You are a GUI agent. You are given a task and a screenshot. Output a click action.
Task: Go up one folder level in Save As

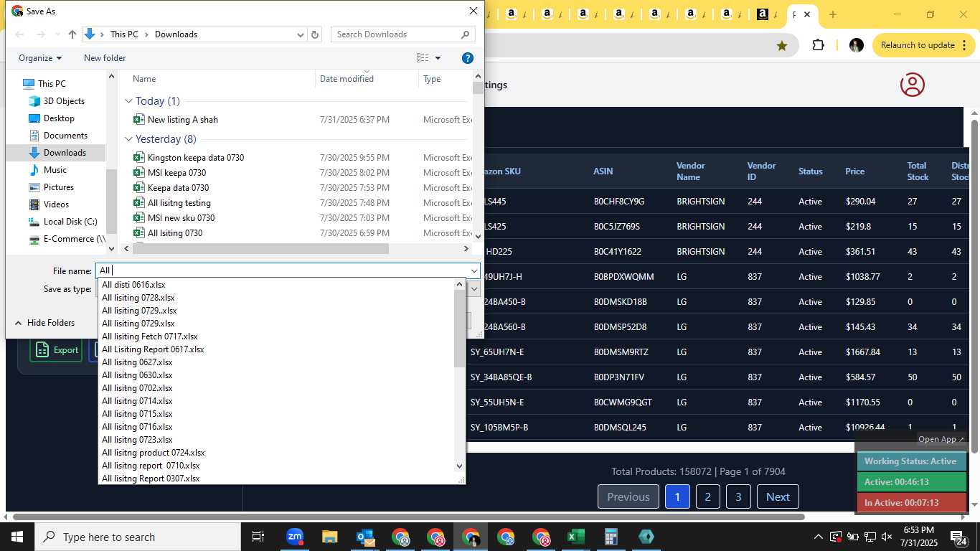click(x=72, y=34)
